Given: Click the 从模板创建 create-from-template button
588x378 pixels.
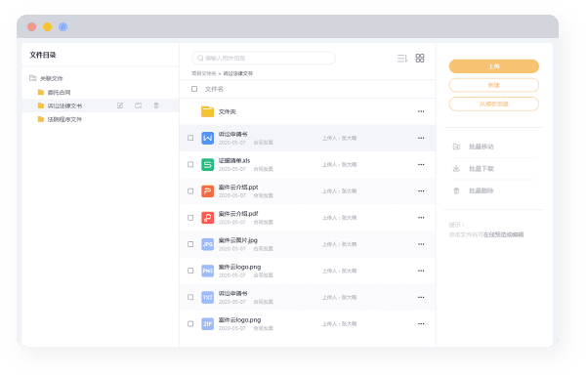Looking at the screenshot, I should click(x=494, y=104).
